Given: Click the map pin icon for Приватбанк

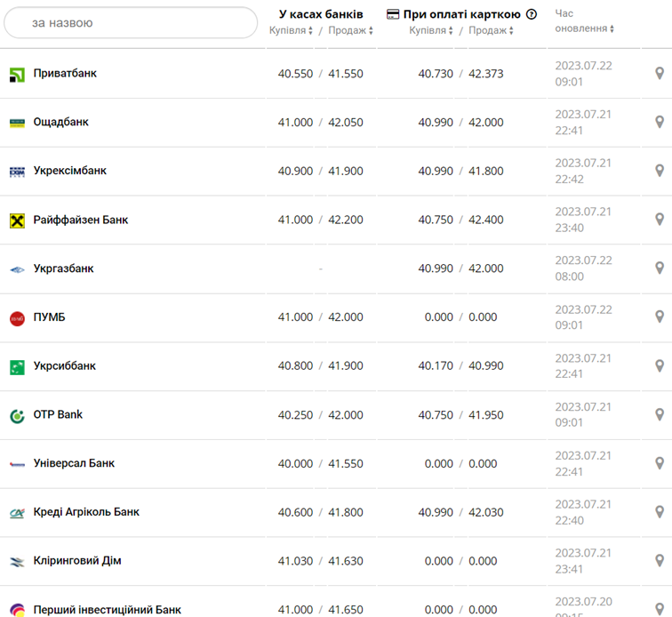Looking at the screenshot, I should click(x=660, y=74).
